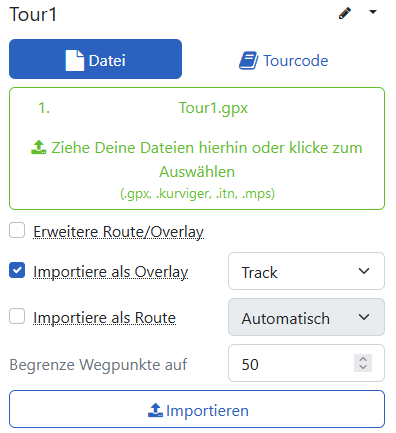Click the Tour1.gpx file entry
This screenshot has width=396, height=433.
tap(213, 108)
